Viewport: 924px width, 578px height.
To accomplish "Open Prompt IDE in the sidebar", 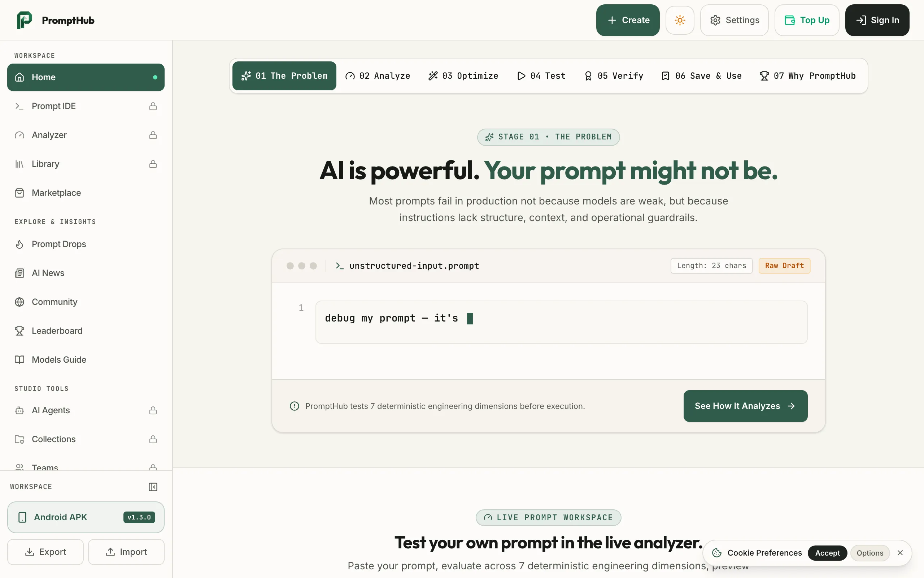I will pyautogui.click(x=86, y=106).
